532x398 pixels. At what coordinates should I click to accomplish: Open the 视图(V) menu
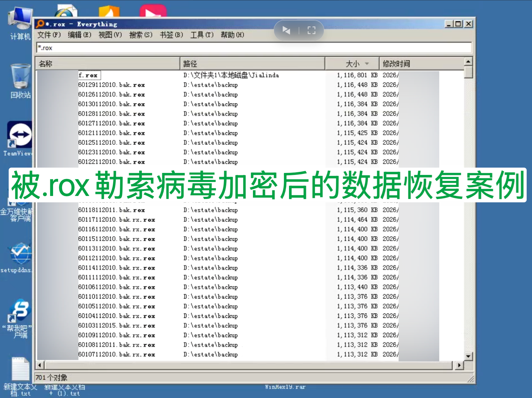coord(110,35)
